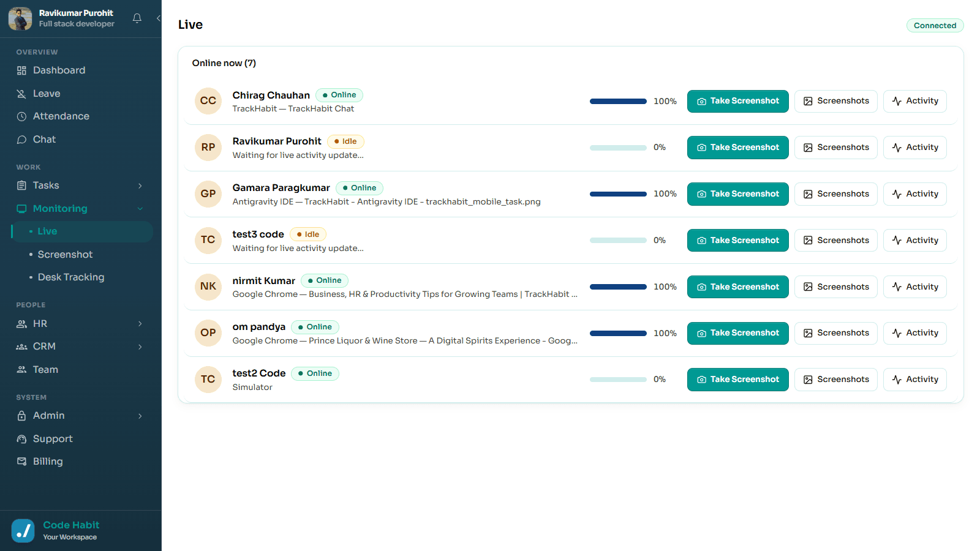This screenshot has height=551, width=980.
Task: Collapse the sidebar with the chevron arrow
Action: [158, 18]
